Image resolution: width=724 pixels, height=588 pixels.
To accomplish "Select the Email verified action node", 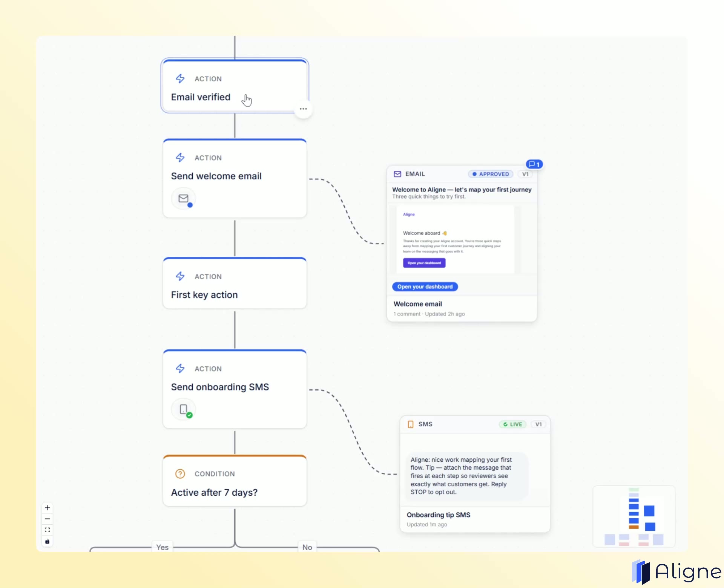I will [235, 86].
